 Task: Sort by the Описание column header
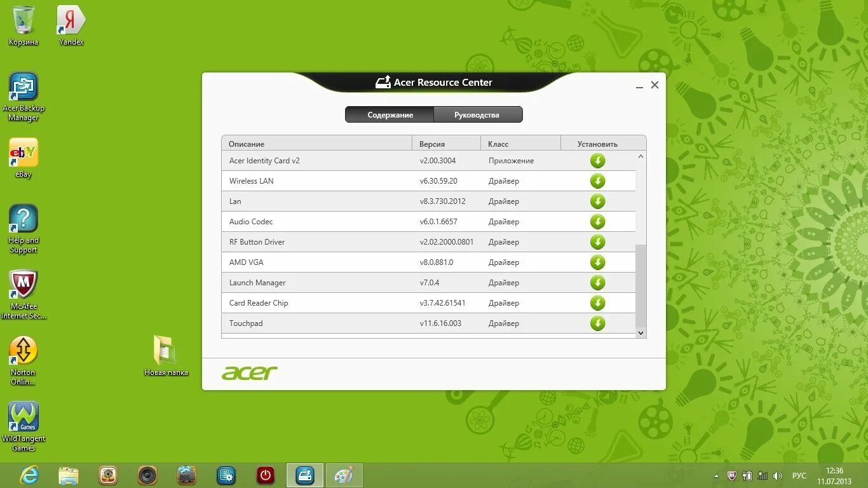[316, 144]
